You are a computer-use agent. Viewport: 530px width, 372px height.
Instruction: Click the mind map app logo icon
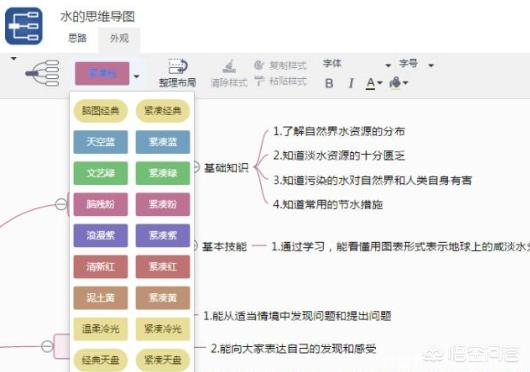[x=24, y=26]
